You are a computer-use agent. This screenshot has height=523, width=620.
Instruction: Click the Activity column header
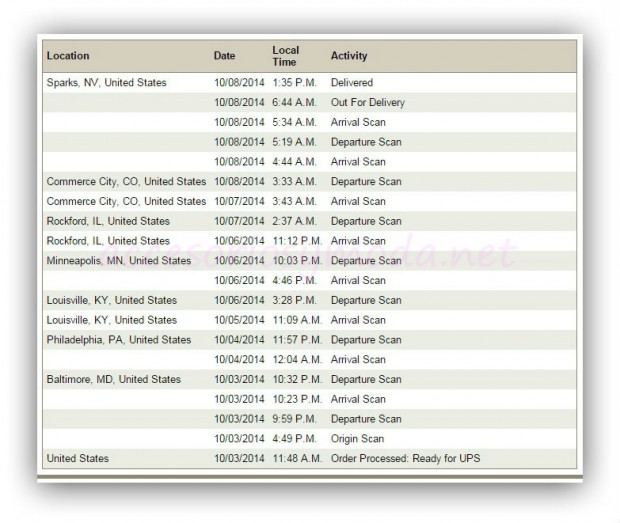349,56
